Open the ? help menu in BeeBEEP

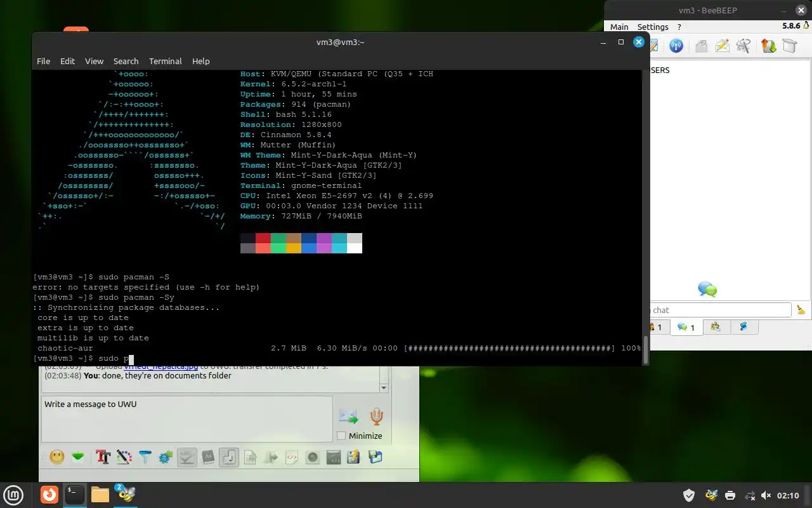[x=679, y=27]
